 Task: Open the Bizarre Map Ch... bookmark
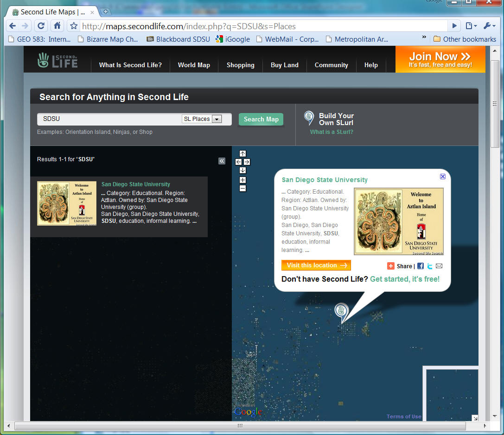108,39
